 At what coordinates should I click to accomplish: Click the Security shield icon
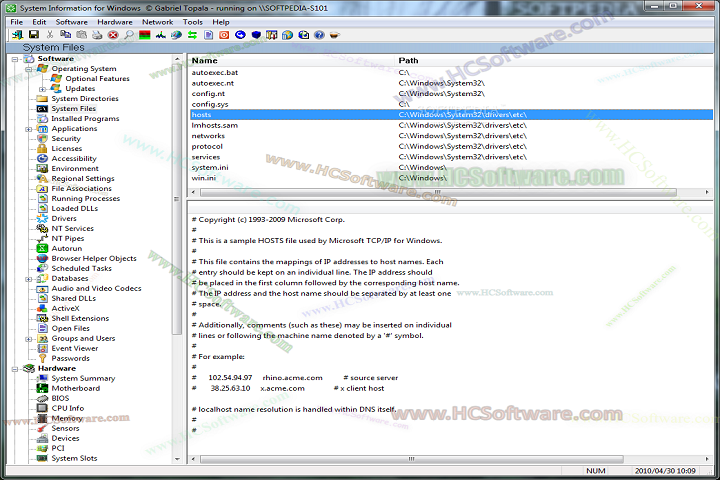(x=42, y=139)
